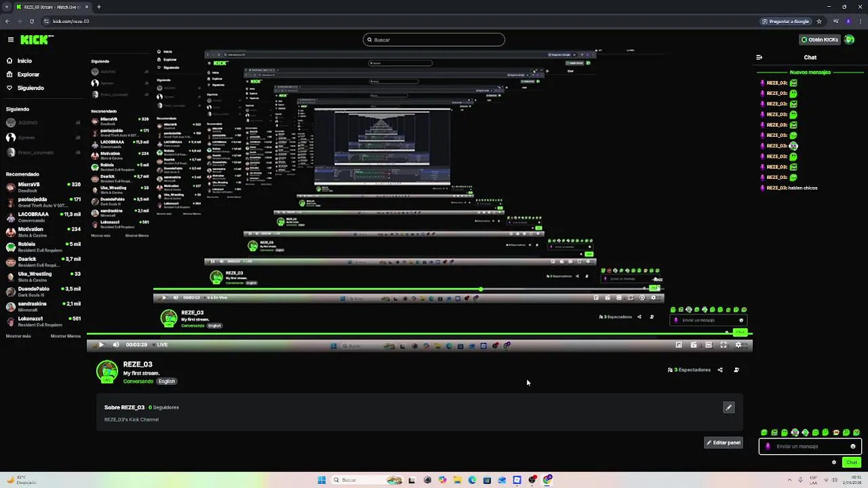Open paolaojedda channel in sidebar
The image size is (868, 488).
point(43,201)
